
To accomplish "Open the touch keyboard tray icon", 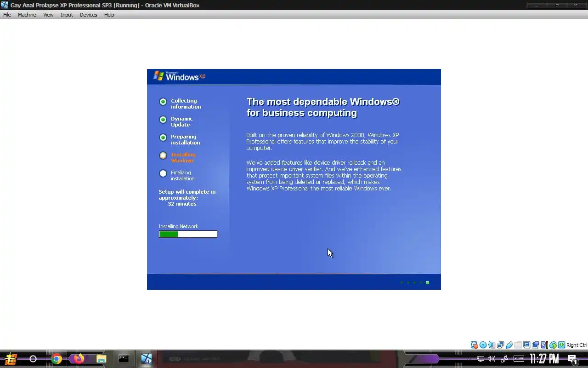I will [519, 359].
